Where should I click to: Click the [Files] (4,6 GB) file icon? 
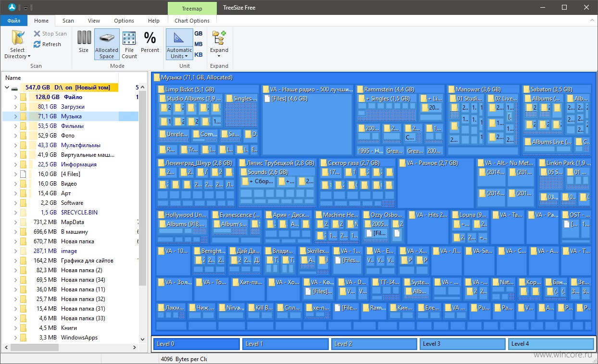click(267, 99)
